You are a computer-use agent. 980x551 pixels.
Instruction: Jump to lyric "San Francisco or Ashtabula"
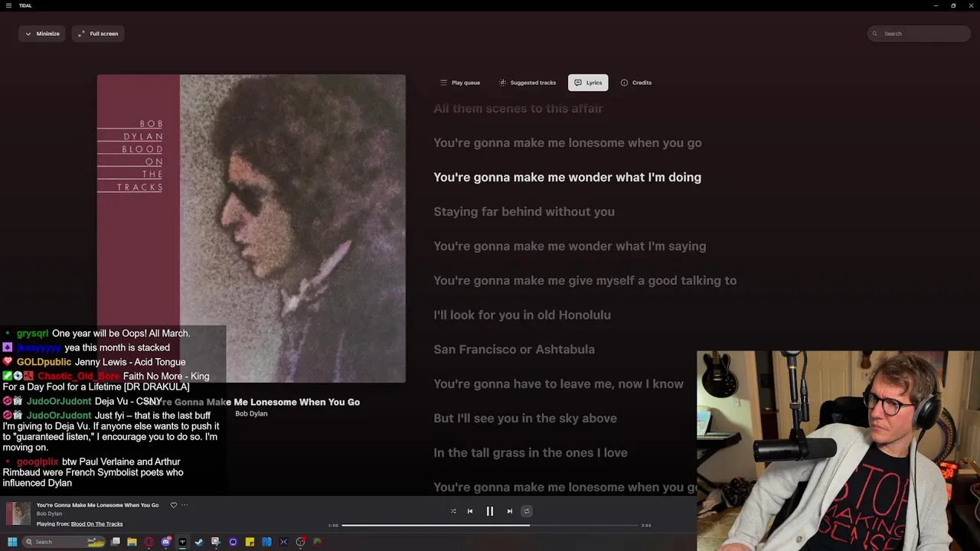coord(514,349)
